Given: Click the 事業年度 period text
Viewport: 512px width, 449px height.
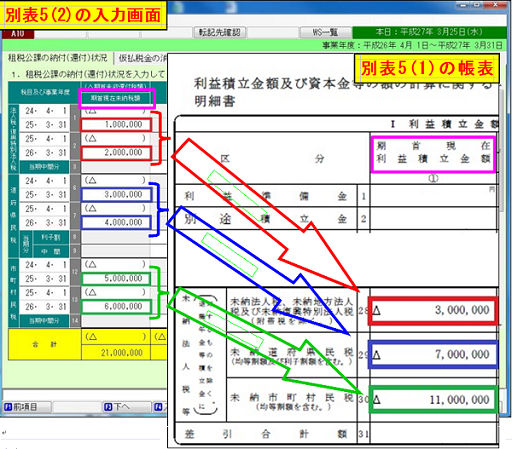Looking at the screenshot, I should pyautogui.click(x=412, y=45).
